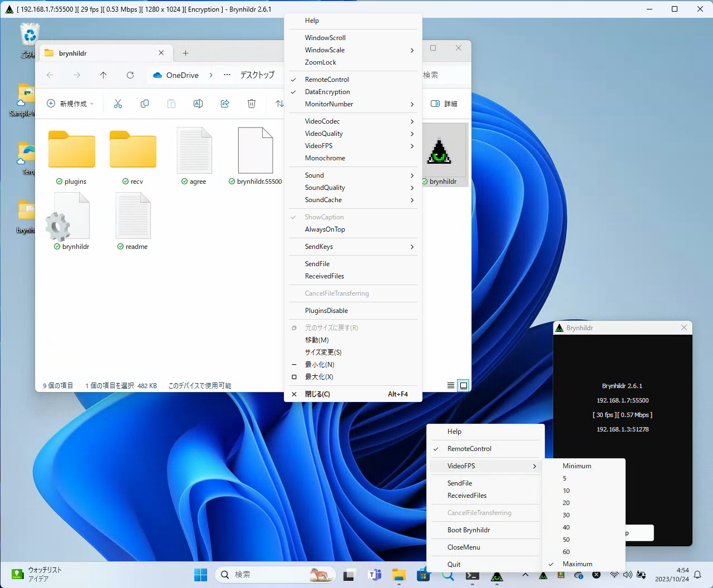Select the agree text file icon
The image size is (713, 588).
194,150
